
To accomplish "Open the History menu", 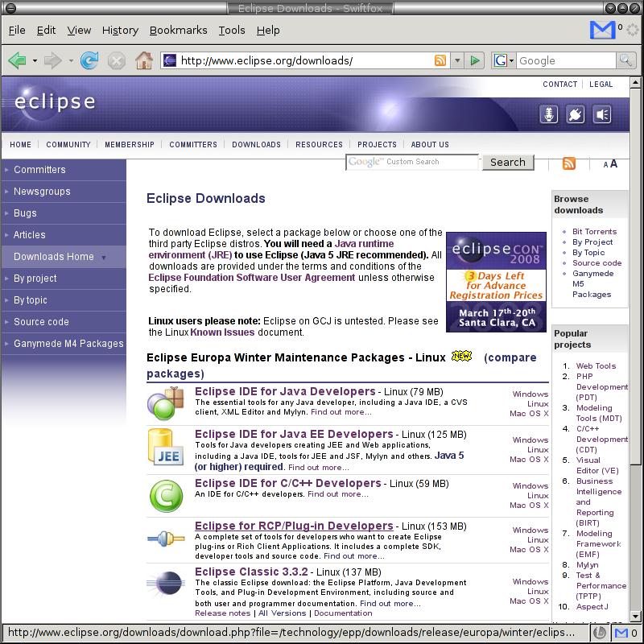I will click(120, 30).
